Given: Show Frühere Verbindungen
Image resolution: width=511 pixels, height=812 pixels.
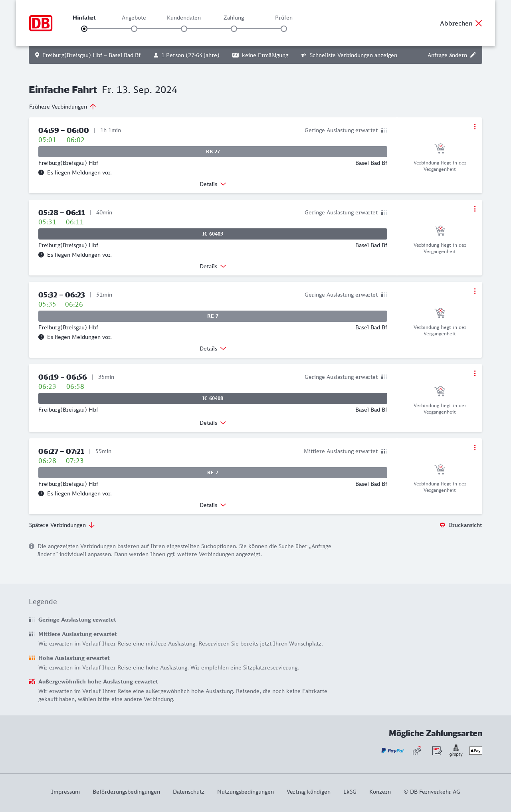Looking at the screenshot, I should 63,107.
